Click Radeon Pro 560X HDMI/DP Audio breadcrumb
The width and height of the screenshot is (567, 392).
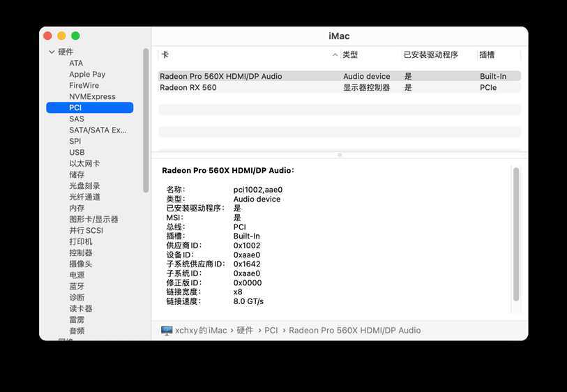click(x=355, y=331)
